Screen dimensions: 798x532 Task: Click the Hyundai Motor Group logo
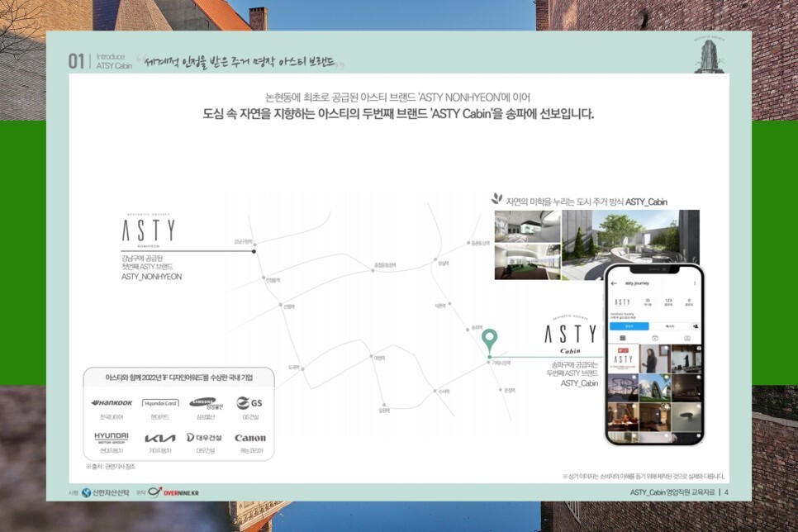[x=112, y=438]
